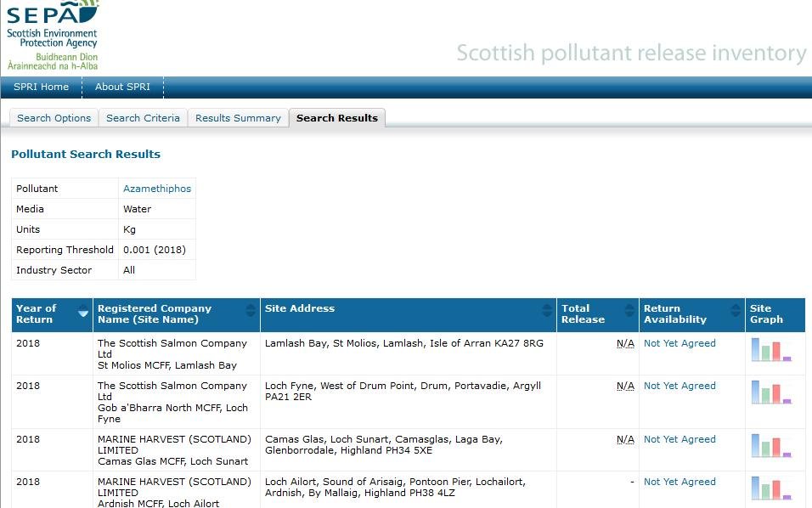Screen dimensions: 812x508
Task: Open the Results Summary tab
Action: (x=238, y=118)
